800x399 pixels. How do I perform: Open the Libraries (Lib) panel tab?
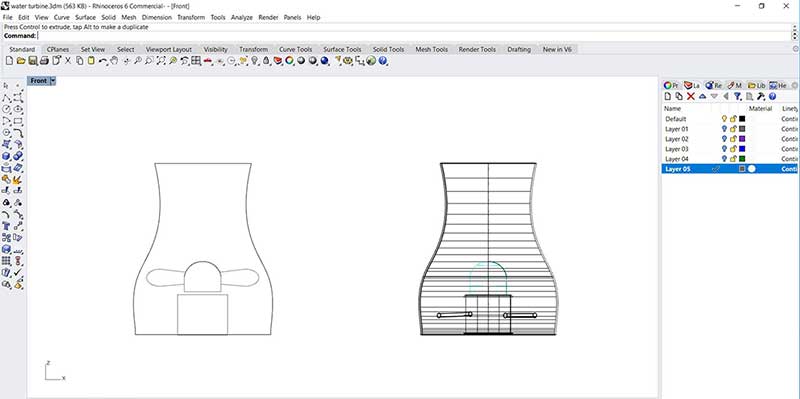[x=757, y=86]
